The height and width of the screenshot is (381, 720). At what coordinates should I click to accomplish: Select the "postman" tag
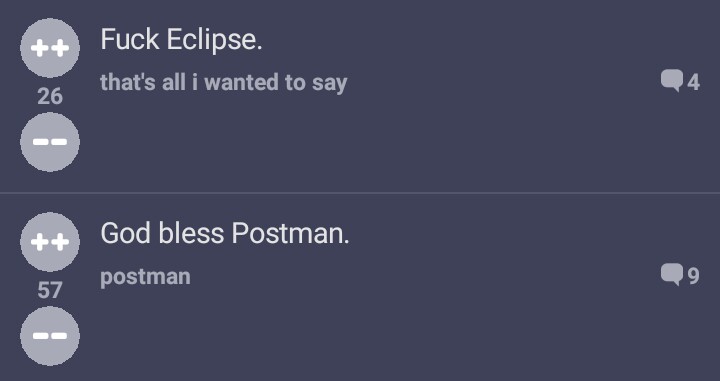pos(145,277)
